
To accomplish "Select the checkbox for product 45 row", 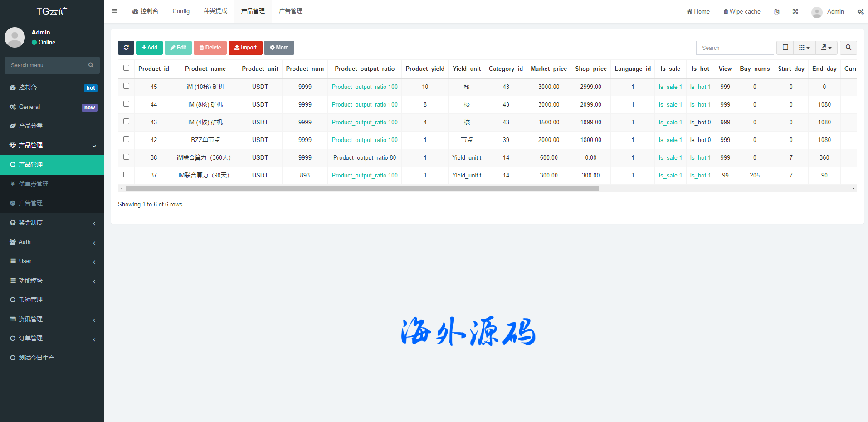I will [127, 86].
